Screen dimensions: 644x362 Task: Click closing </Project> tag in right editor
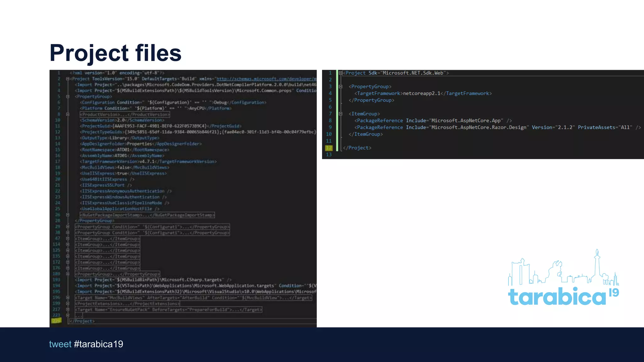pos(357,148)
